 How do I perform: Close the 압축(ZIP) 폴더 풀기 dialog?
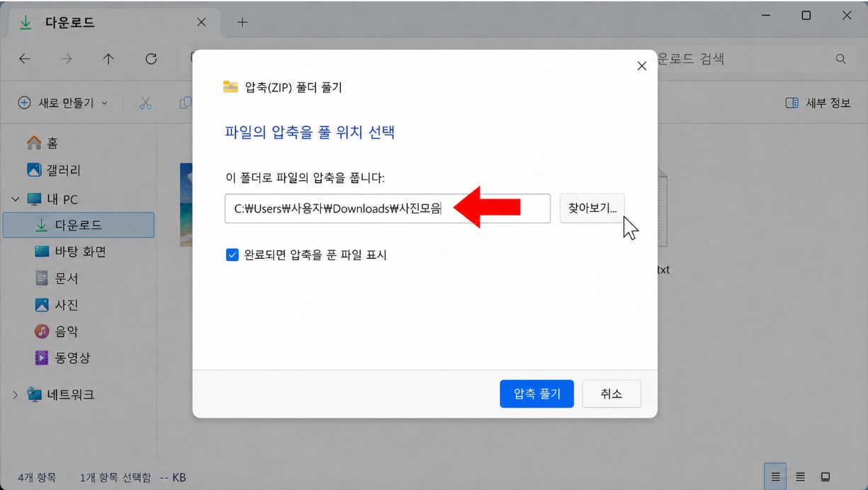click(642, 66)
